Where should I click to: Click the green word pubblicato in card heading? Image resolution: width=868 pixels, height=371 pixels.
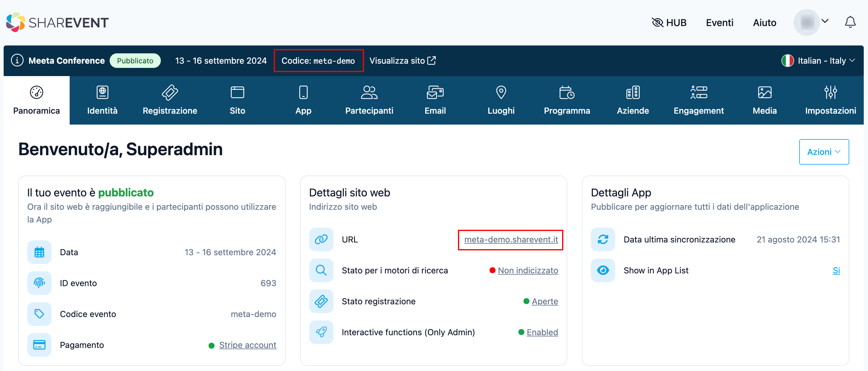[x=126, y=192]
